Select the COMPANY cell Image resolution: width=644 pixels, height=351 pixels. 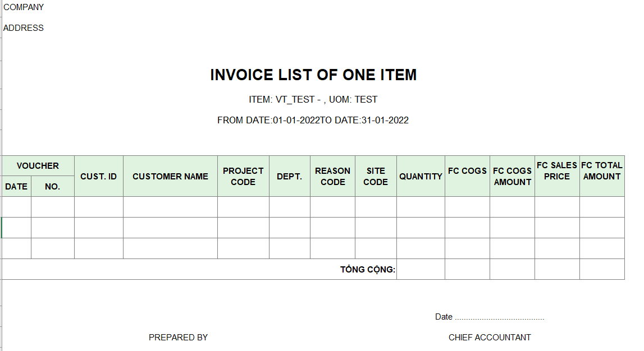[24, 7]
